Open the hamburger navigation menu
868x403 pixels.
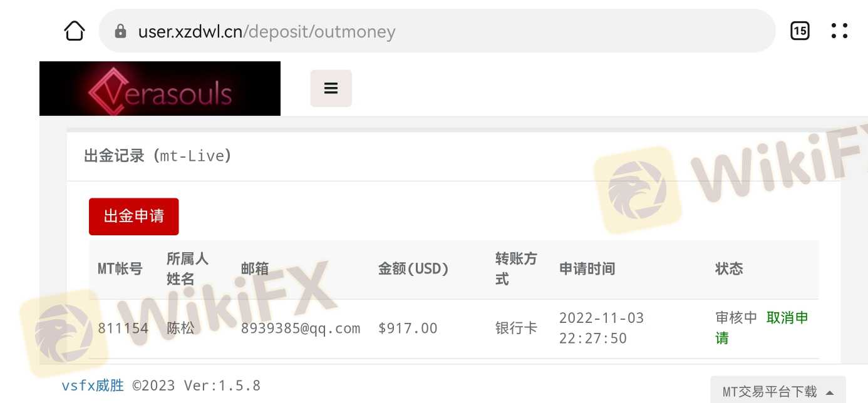click(331, 88)
